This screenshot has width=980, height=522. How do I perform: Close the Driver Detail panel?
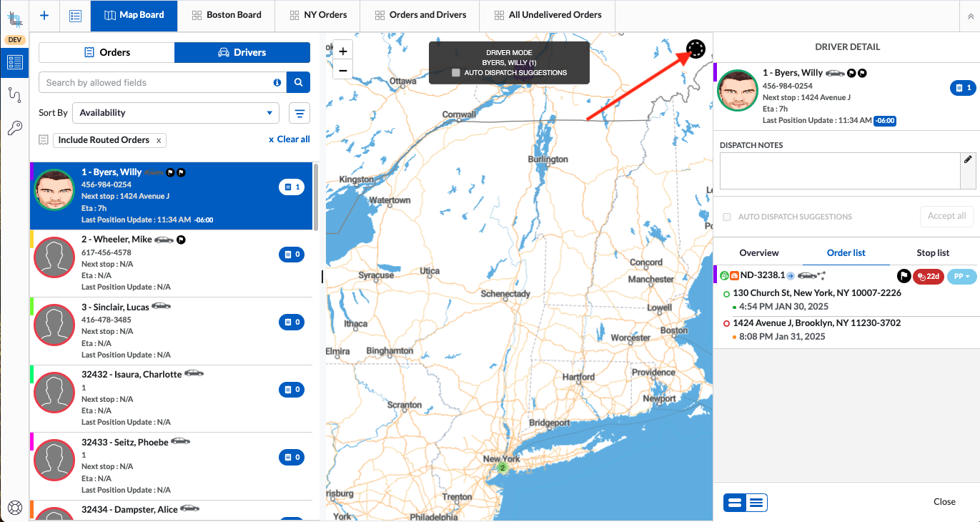pos(944,502)
